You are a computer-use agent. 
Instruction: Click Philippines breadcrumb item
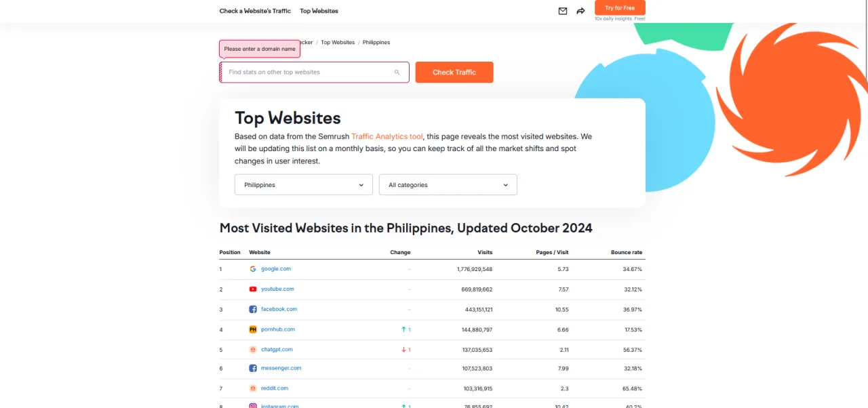coord(376,42)
